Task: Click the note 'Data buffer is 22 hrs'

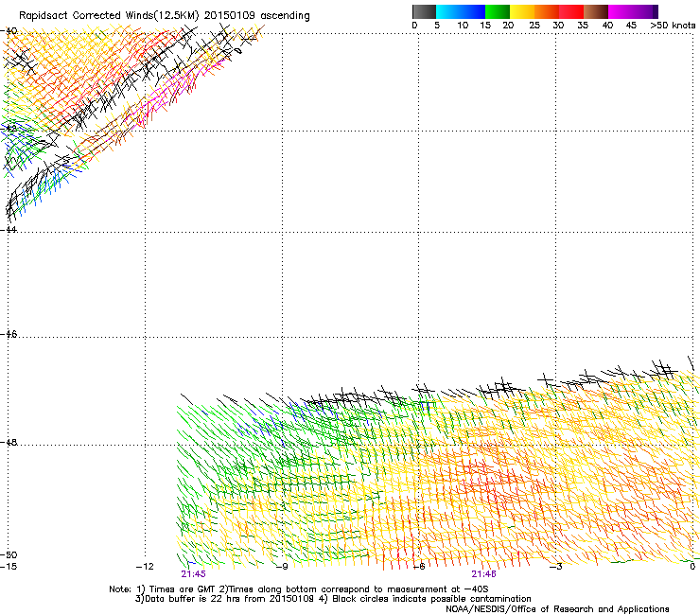Action: tap(188, 599)
